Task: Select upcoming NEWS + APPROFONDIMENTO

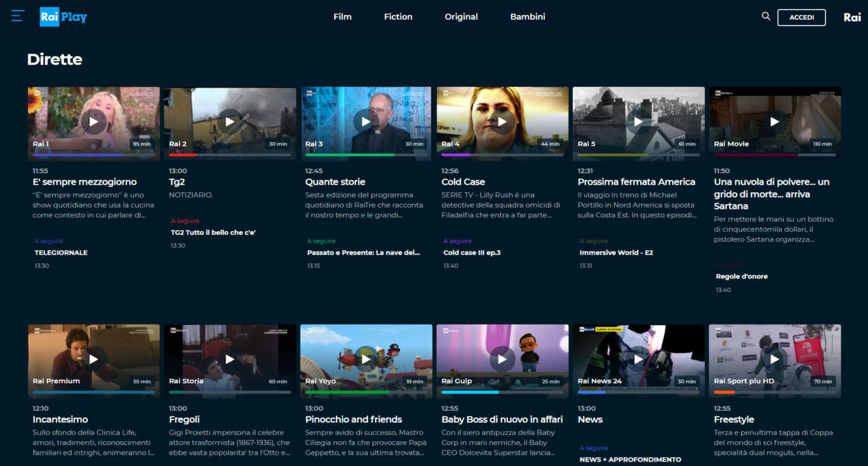Action: (x=631, y=460)
